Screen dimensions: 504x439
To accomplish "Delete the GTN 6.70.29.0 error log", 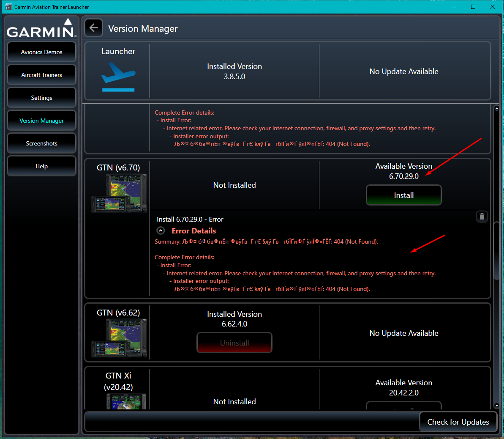I will click(482, 217).
